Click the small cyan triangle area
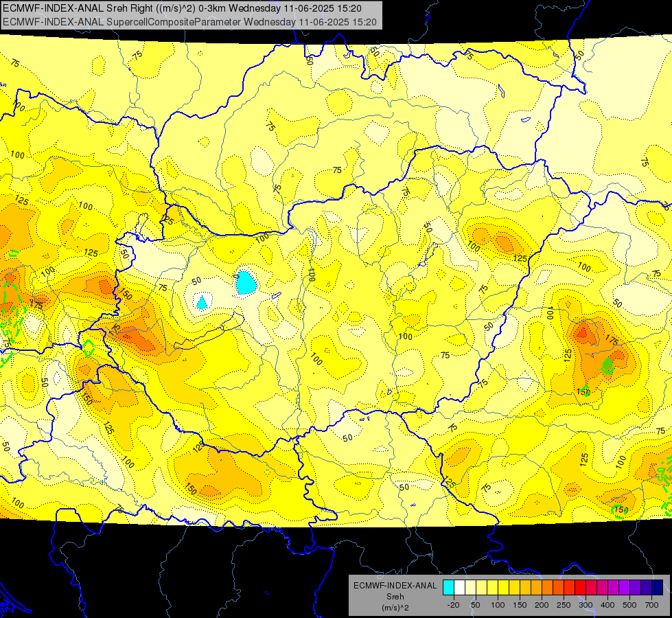Viewport: 672px width, 618px height. pos(201,303)
